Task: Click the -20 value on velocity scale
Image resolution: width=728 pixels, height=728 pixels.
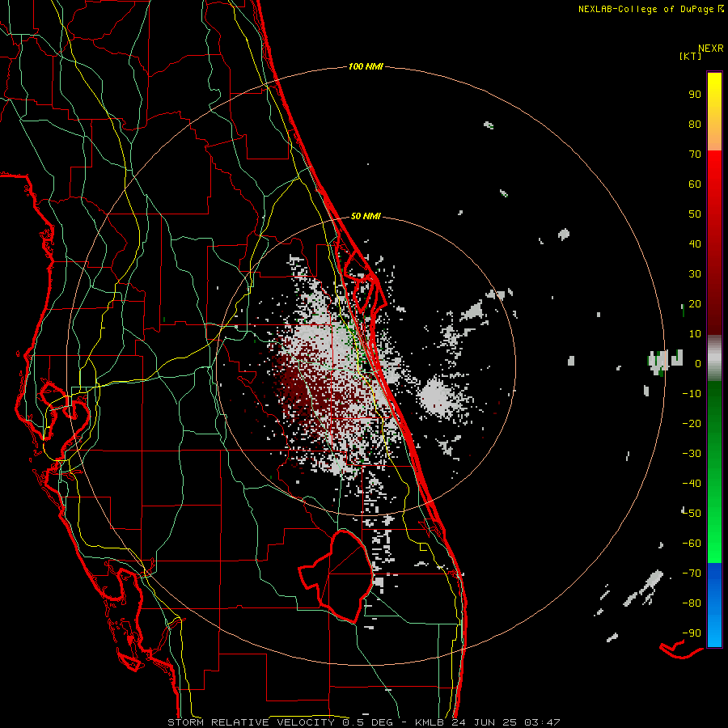Action: [x=692, y=423]
